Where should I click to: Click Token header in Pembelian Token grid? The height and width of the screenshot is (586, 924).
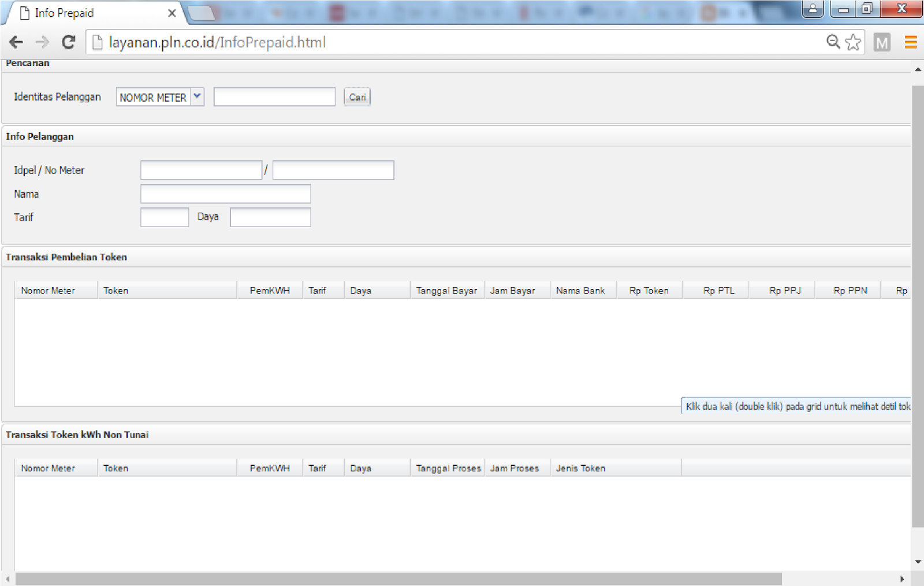(167, 290)
